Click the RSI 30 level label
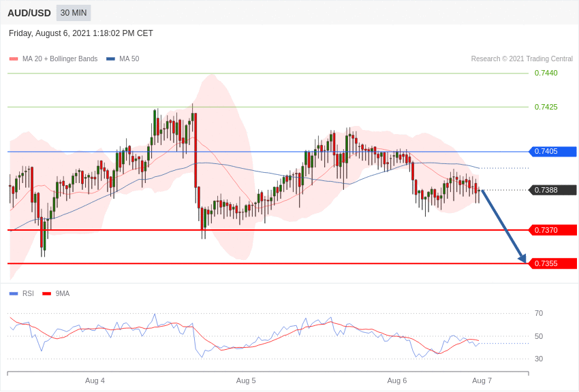579x392 pixels. (x=539, y=359)
